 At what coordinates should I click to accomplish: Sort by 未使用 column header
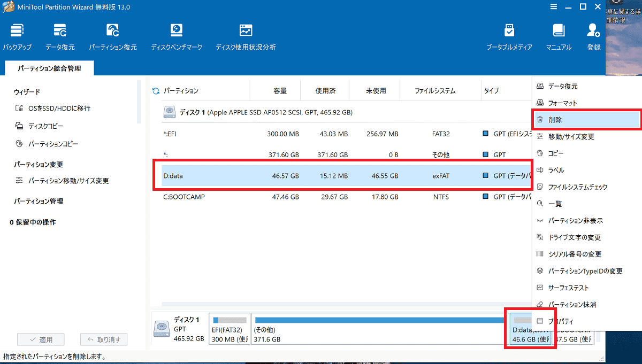(376, 91)
